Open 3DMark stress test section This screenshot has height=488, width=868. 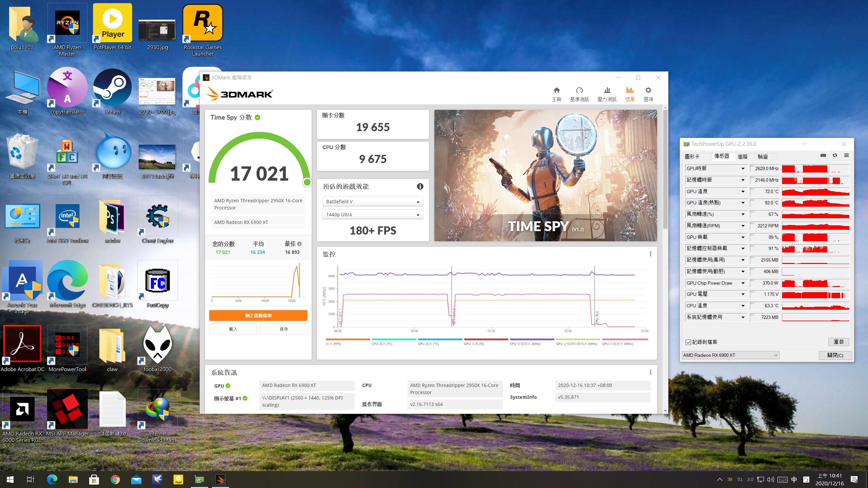pos(607,94)
